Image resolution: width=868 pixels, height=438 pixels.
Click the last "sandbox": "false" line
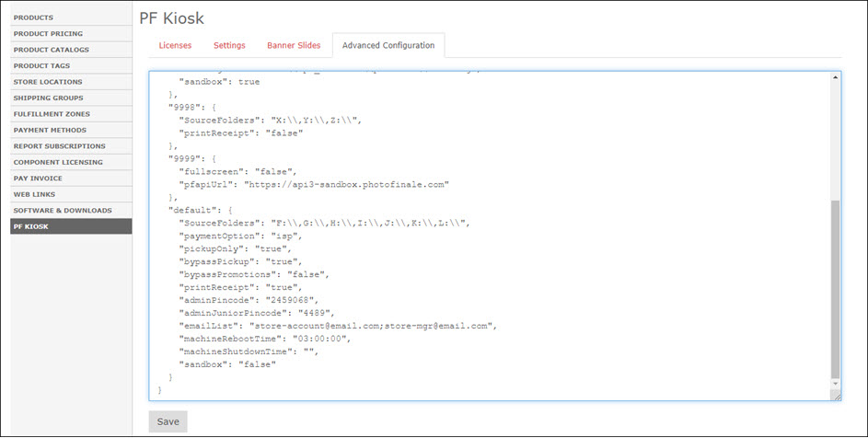227,363
